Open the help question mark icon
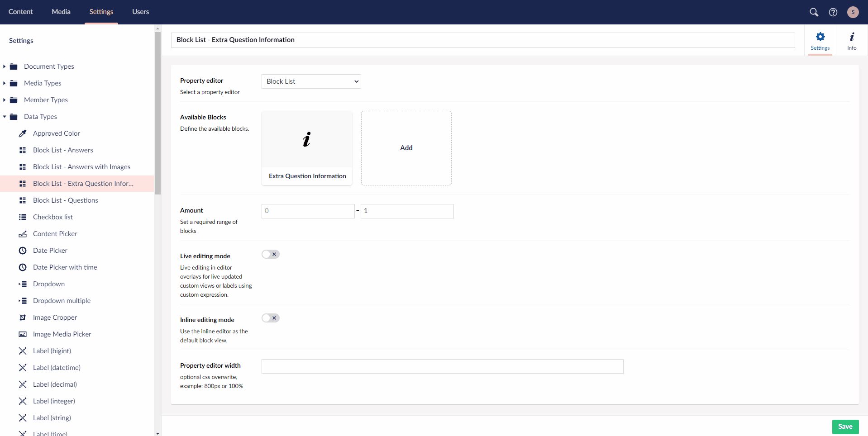The height and width of the screenshot is (436, 868). (x=833, y=12)
